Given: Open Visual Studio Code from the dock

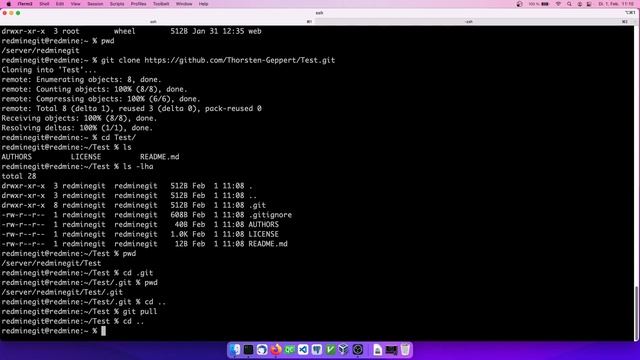Looking at the screenshot, I should click(x=303, y=349).
